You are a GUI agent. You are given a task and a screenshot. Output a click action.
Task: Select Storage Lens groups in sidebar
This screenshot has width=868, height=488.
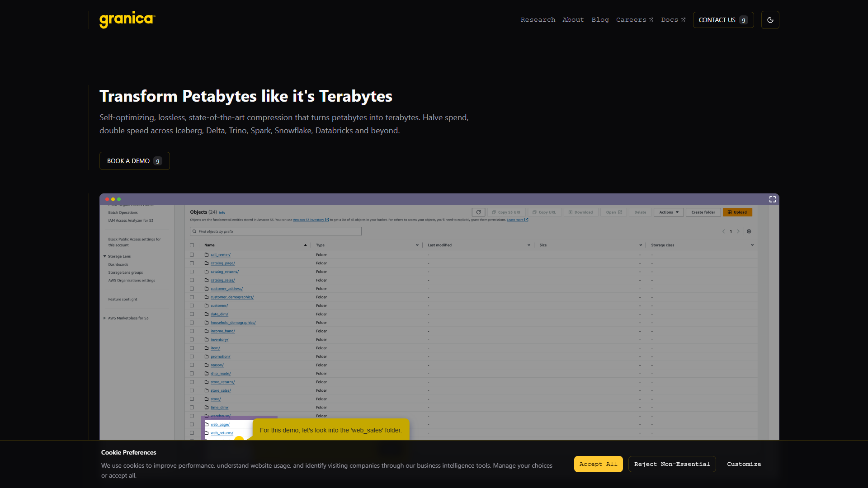[125, 273]
